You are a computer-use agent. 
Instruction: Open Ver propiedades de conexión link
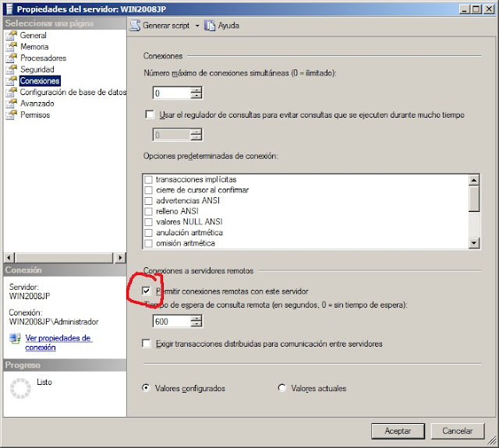(x=58, y=343)
